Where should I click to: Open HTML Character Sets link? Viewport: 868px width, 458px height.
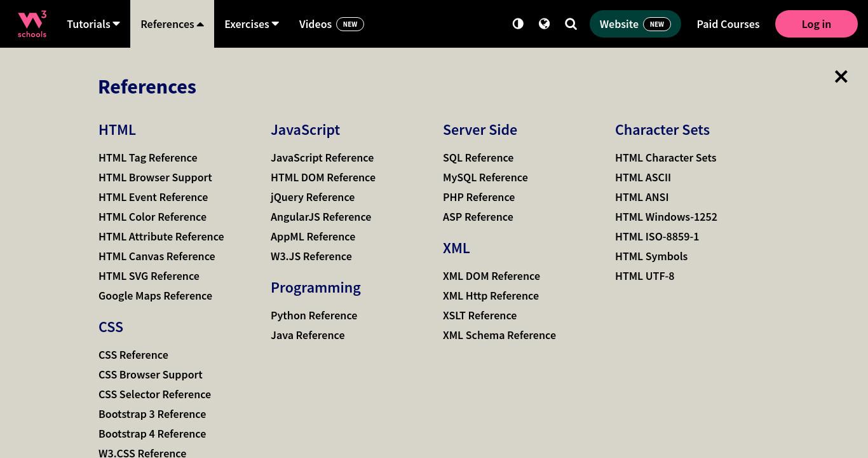pos(665,157)
